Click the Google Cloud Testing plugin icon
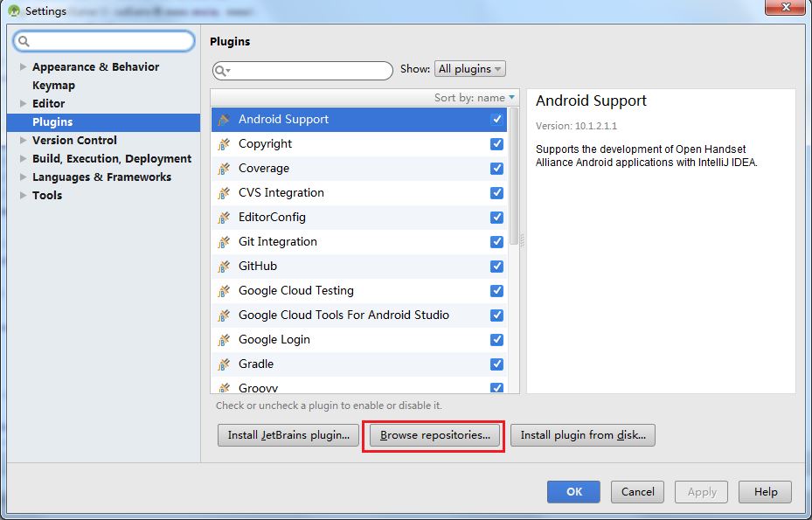The width and height of the screenshot is (812, 520). 224,290
